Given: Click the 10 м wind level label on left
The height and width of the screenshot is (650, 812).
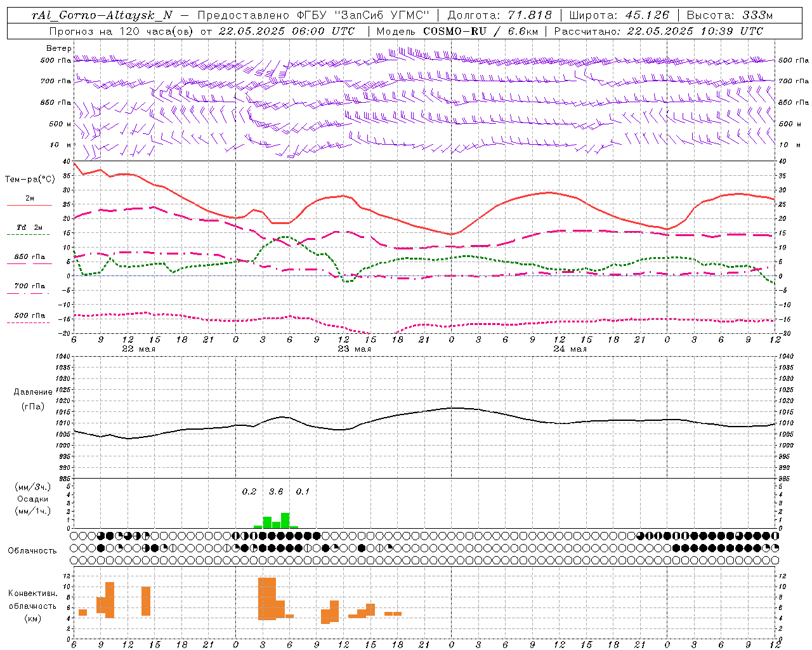Looking at the screenshot, I should pyautogui.click(x=60, y=145).
